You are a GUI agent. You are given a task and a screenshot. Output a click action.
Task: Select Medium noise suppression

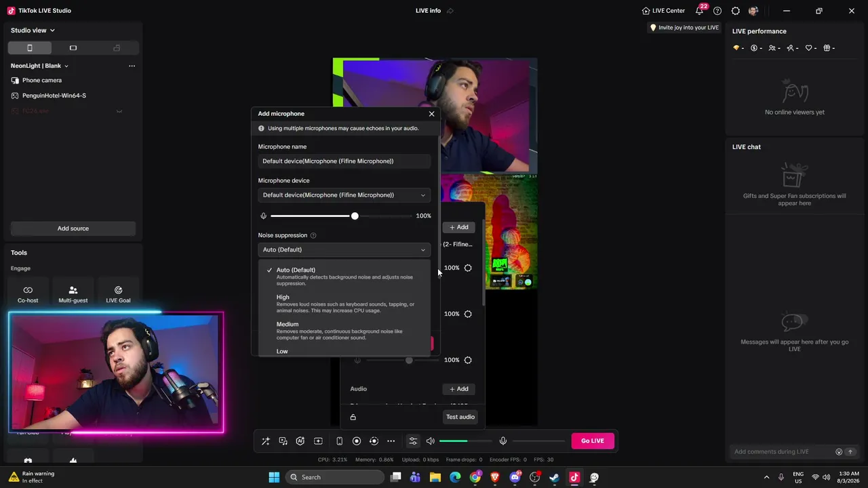tap(344, 331)
